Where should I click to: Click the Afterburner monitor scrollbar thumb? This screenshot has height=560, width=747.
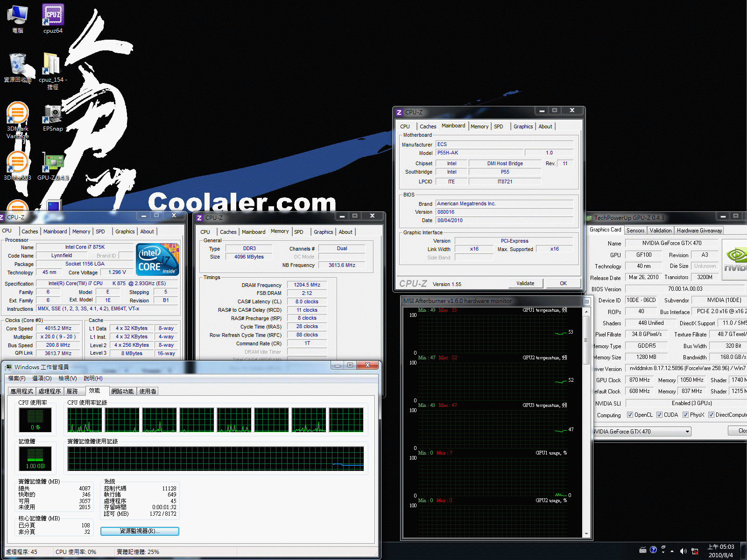586,339
